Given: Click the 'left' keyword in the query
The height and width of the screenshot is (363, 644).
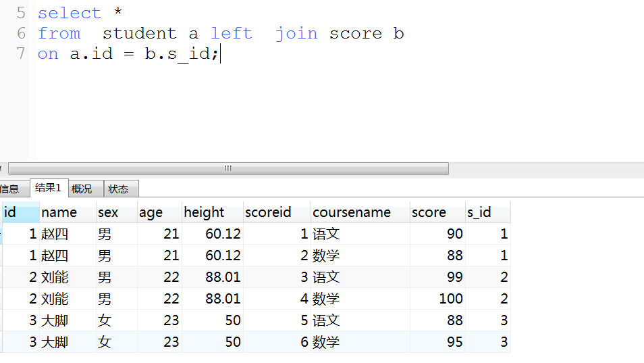Looking at the screenshot, I should (232, 33).
